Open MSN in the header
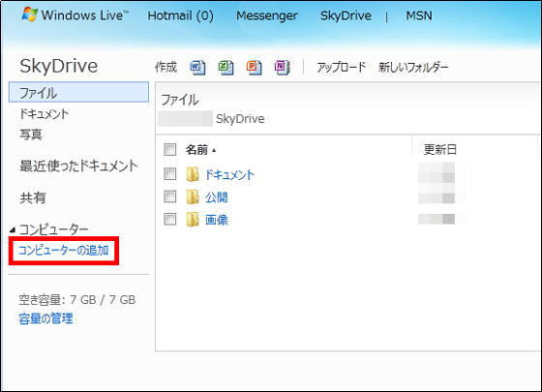 (x=419, y=15)
